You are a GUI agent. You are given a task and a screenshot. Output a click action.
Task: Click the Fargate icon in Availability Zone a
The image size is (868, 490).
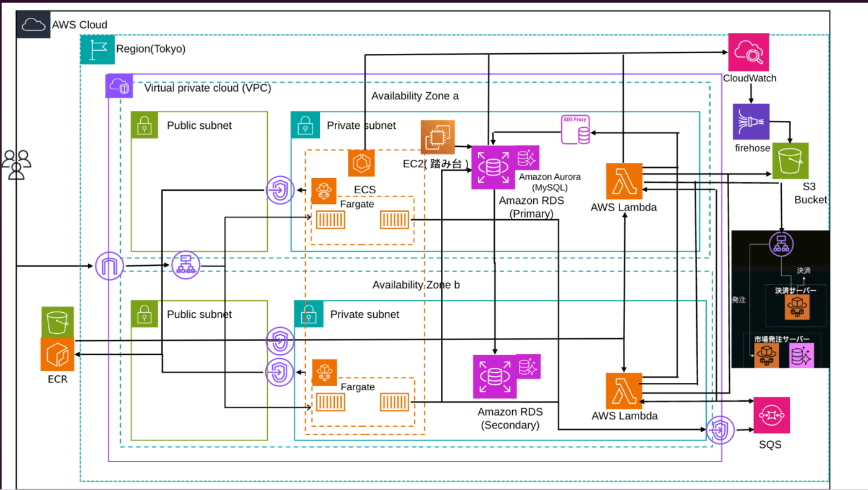coord(324,190)
